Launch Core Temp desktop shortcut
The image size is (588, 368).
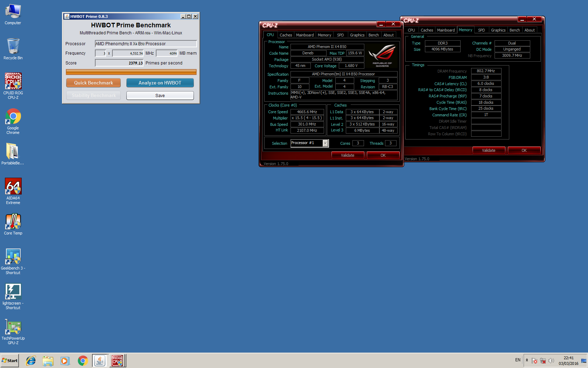[13, 224]
